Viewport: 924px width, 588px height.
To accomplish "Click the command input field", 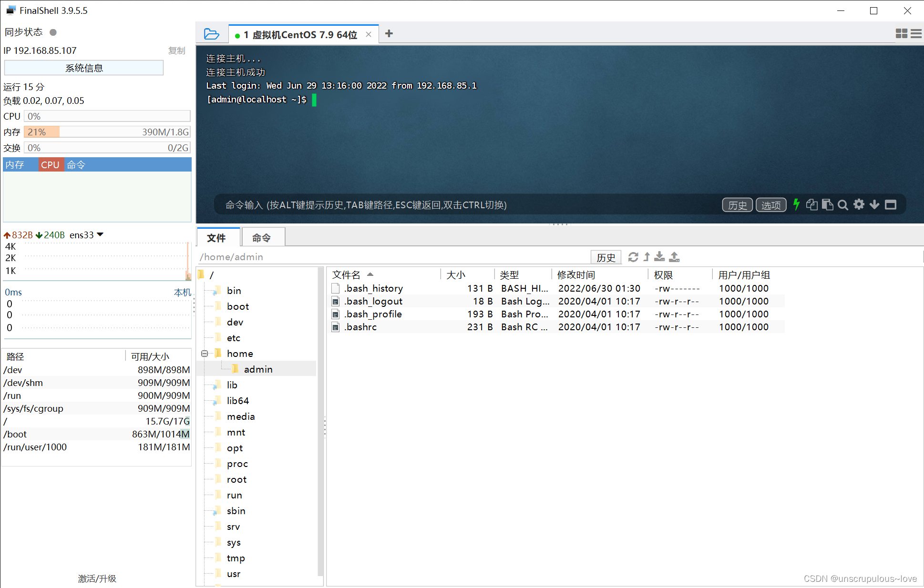I will (x=467, y=205).
